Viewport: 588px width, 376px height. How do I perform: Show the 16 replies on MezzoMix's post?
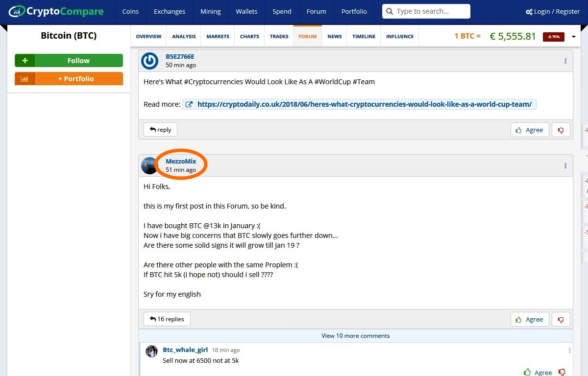click(167, 319)
